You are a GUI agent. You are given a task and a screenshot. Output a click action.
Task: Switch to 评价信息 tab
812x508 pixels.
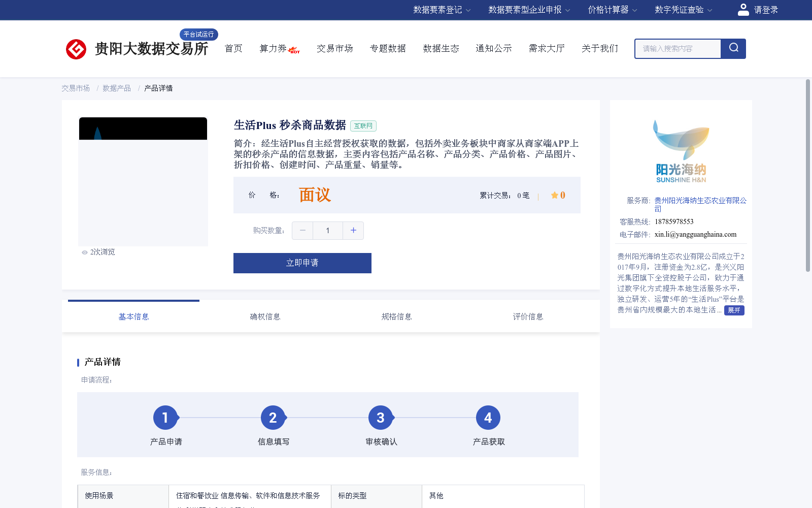[x=528, y=317]
